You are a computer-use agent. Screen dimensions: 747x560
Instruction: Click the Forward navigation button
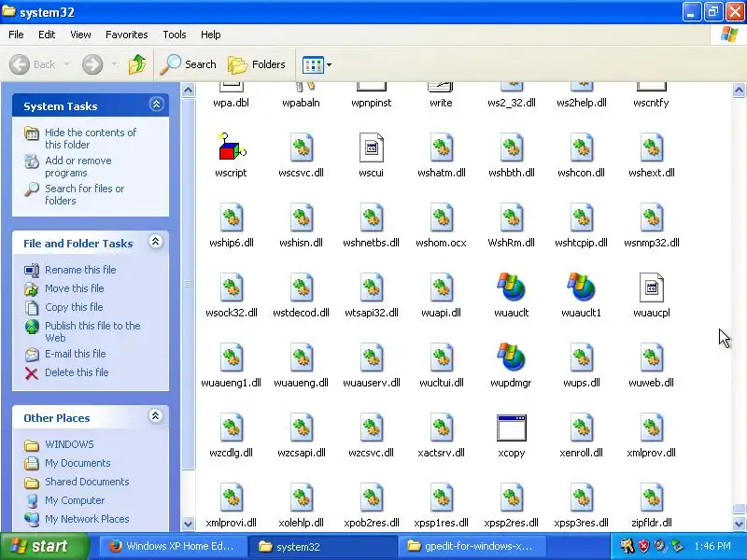tap(92, 64)
